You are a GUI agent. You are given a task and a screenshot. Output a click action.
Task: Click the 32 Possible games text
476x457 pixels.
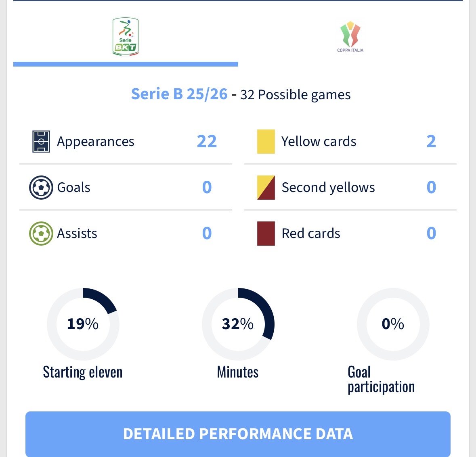point(295,95)
